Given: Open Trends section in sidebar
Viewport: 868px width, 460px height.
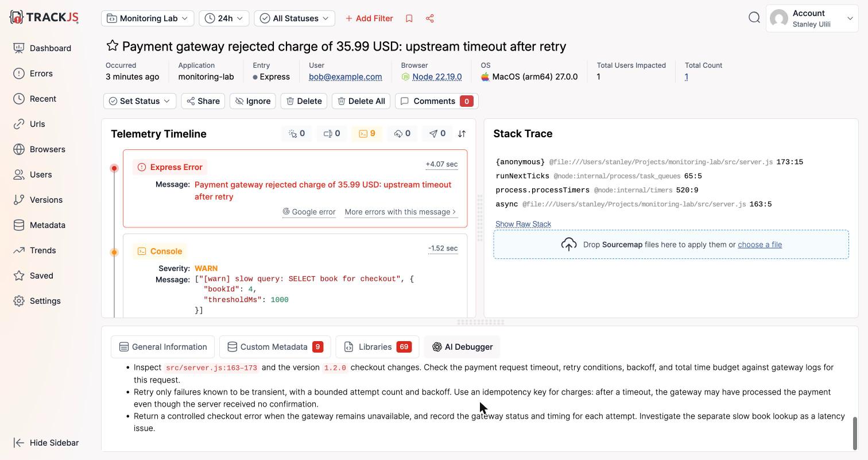Looking at the screenshot, I should coord(35,250).
